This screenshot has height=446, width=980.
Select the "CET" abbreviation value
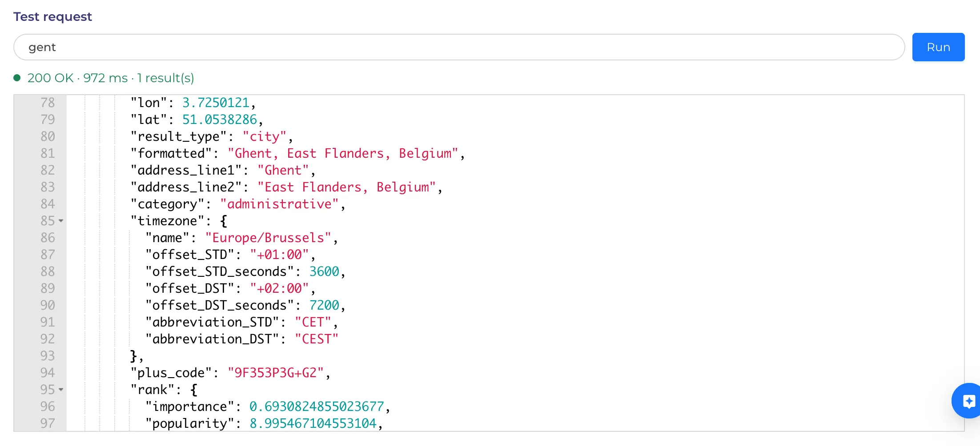coord(313,322)
